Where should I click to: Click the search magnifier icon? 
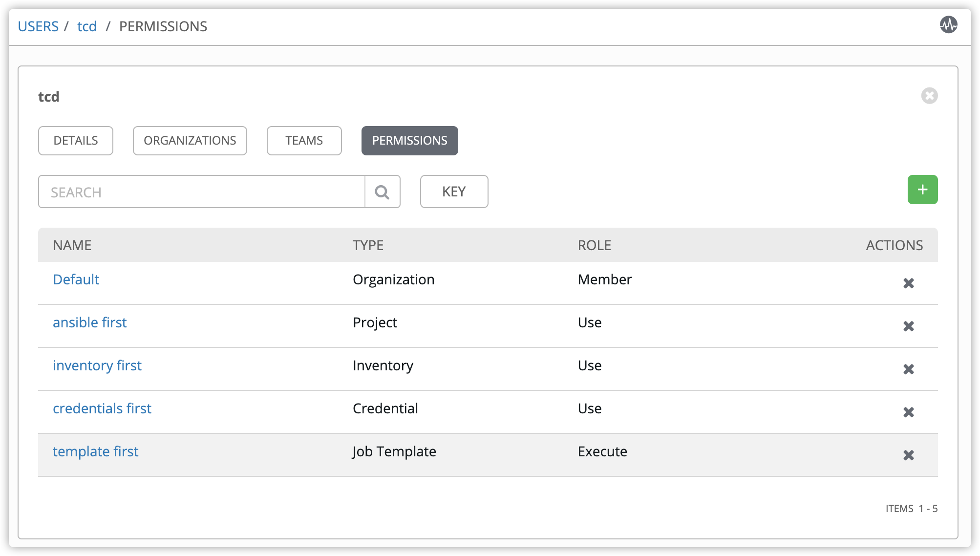382,192
